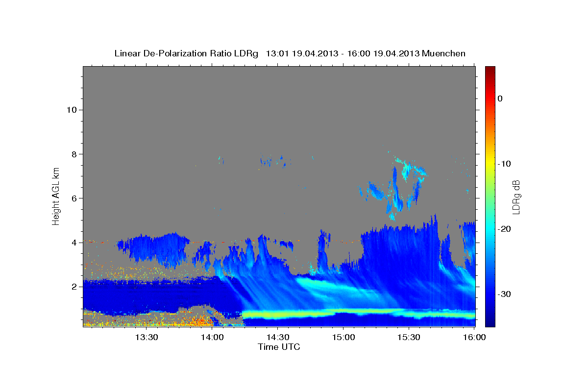Click the colorbar tick label -30

point(504,294)
